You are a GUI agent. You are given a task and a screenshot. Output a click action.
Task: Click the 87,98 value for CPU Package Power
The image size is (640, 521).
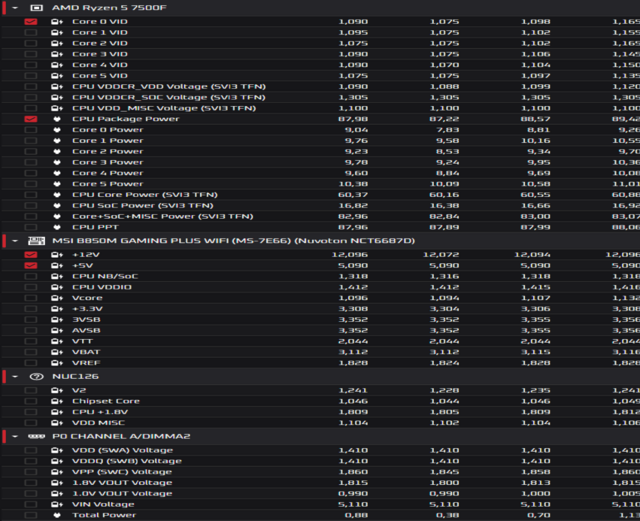(353, 119)
